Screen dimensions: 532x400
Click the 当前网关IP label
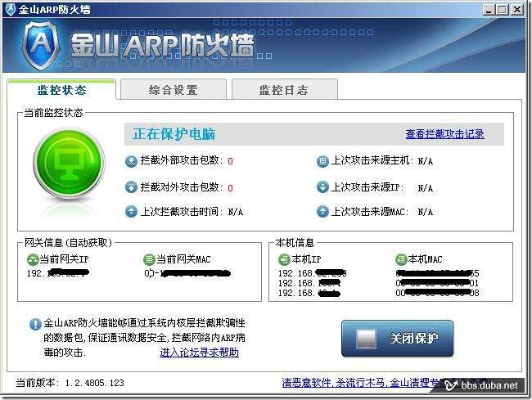coord(64,259)
